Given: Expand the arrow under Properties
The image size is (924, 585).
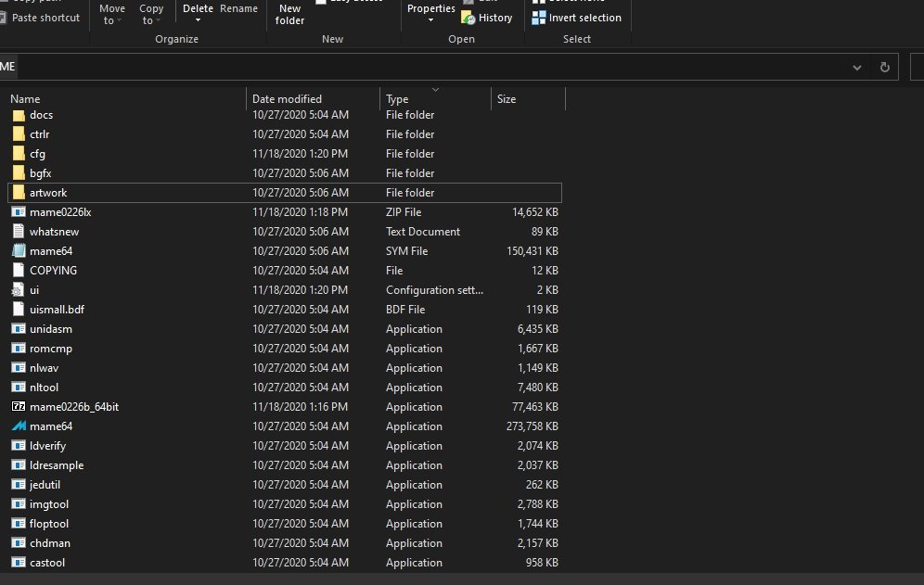Looking at the screenshot, I should [x=430, y=20].
